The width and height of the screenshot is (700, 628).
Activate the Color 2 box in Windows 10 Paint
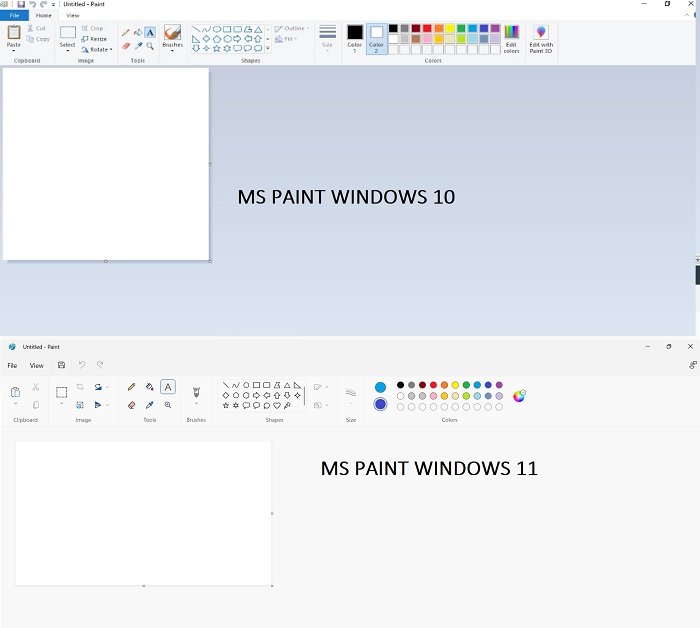(x=376, y=39)
